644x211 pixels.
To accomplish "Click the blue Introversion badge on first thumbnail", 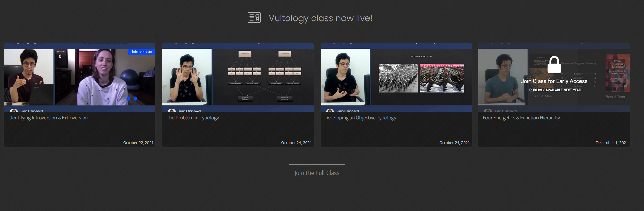I will pos(142,52).
